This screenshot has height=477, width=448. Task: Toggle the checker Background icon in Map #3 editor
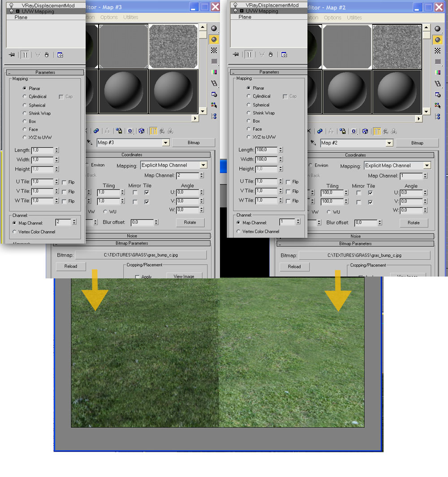pos(214,50)
